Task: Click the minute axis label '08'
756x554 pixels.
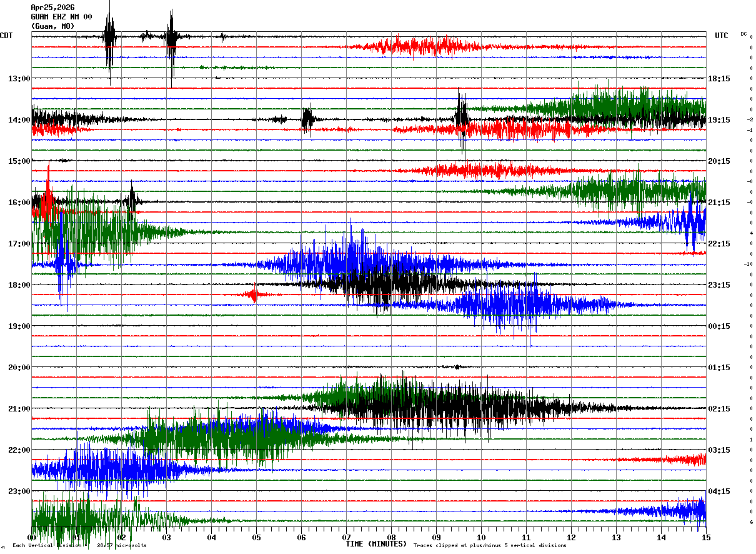Action: [392, 538]
